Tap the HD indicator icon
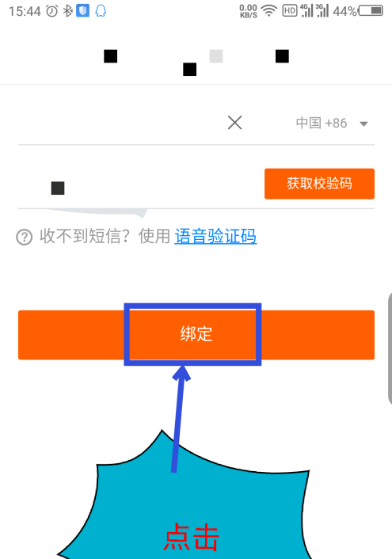Image resolution: width=392 pixels, height=559 pixels. (x=289, y=11)
